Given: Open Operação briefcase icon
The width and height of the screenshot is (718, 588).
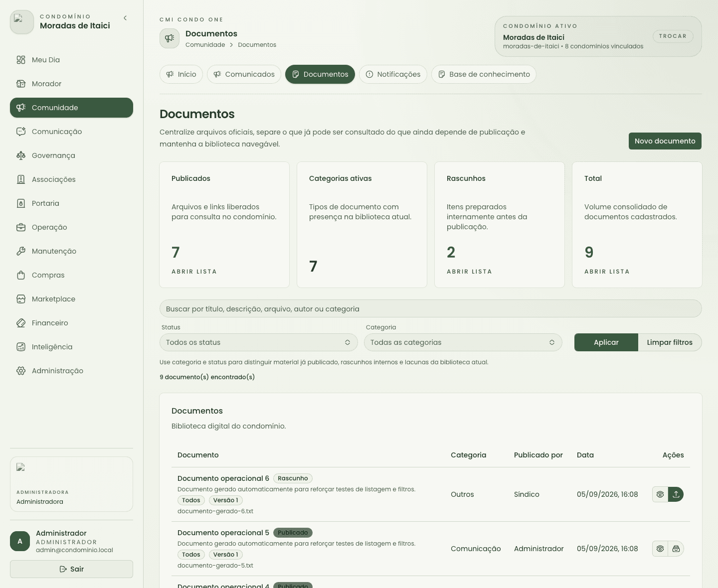Looking at the screenshot, I should click(x=21, y=227).
